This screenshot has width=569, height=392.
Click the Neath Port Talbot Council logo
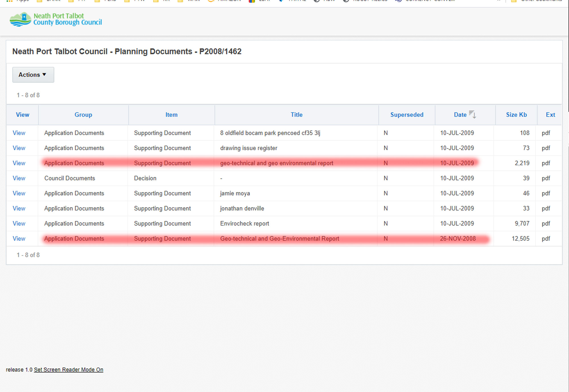56,19
